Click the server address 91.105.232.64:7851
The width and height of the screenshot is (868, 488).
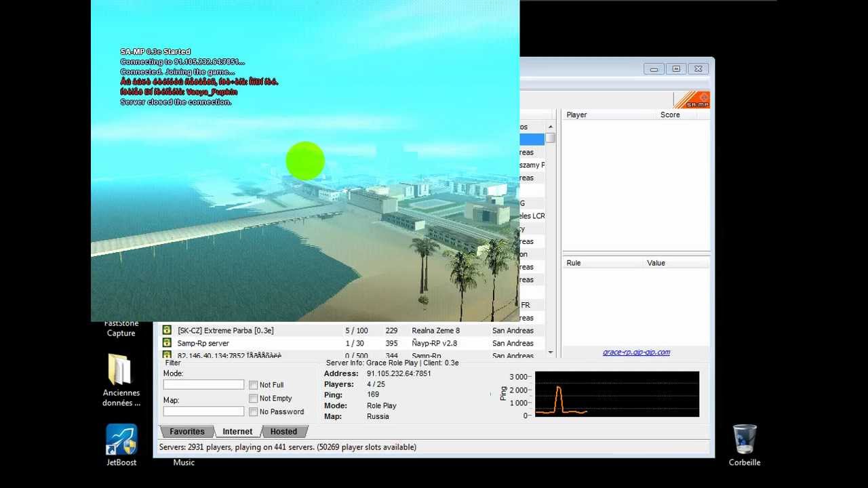399,373
